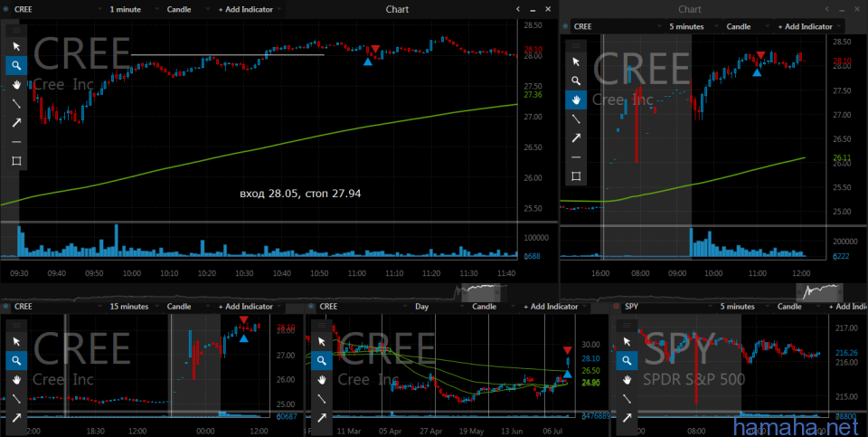Choose the hand pan tool in the SPY chart

coord(627,380)
